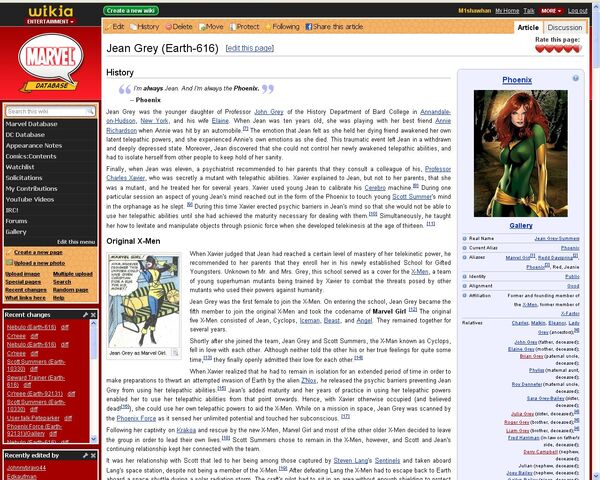The height and width of the screenshot is (480, 600).
Task: Click the Phoenix Force link in article text
Action: point(136,418)
